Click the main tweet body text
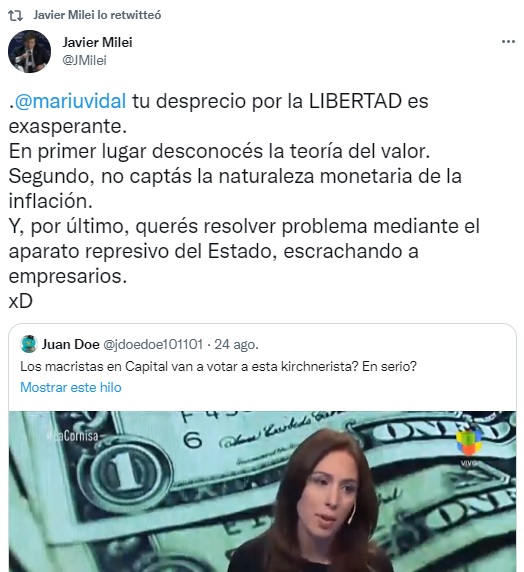524x572 pixels. [244, 200]
